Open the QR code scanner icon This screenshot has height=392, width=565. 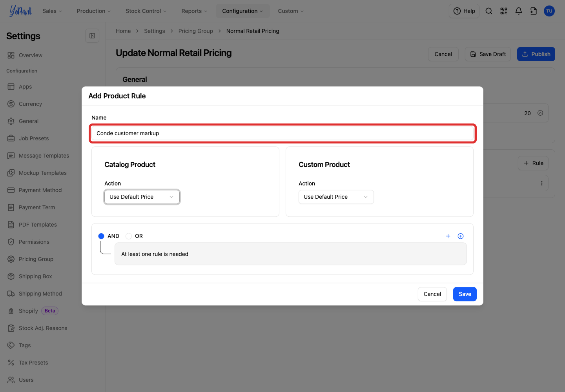coord(504,11)
